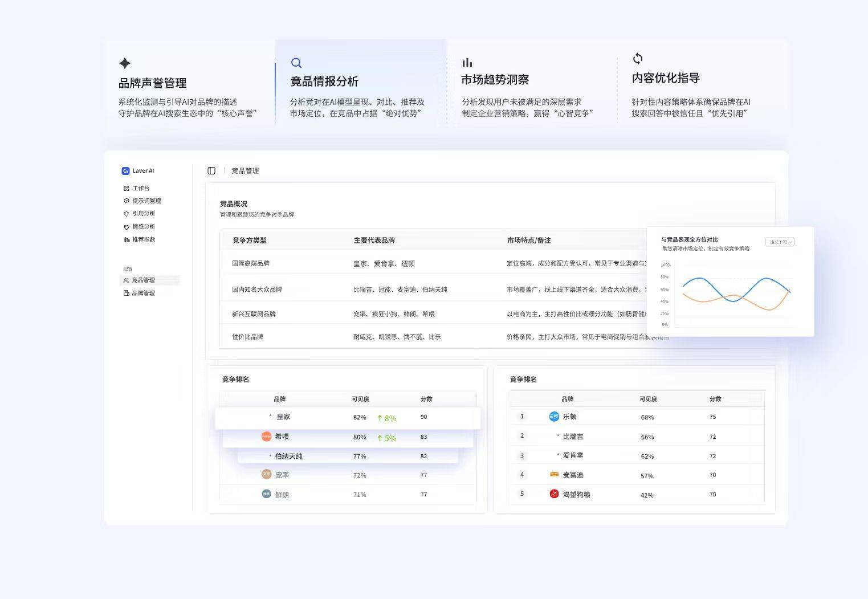Click the 竞品管理 breadcrumb title

pos(245,171)
